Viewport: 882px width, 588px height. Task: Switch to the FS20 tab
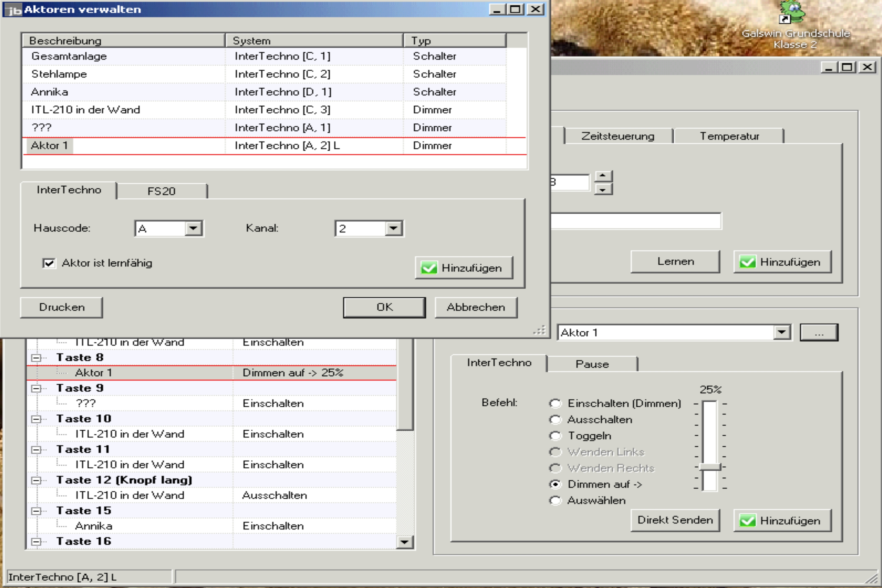coord(161,191)
